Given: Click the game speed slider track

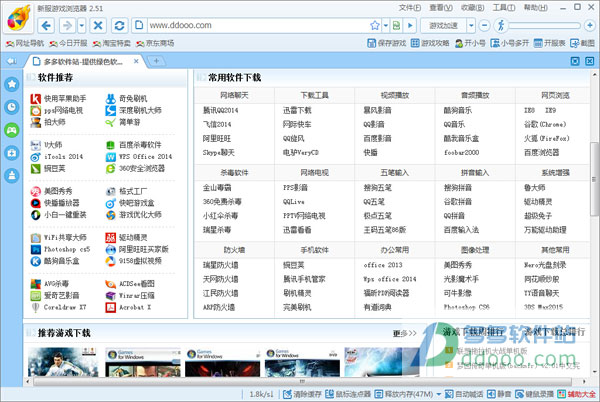Looking at the screenshot, I should [x=545, y=26].
